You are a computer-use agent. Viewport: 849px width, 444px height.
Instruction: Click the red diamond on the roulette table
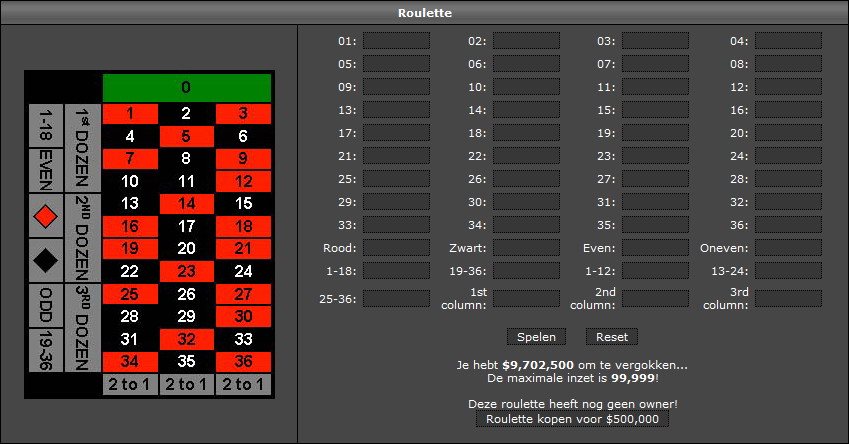pos(46,214)
